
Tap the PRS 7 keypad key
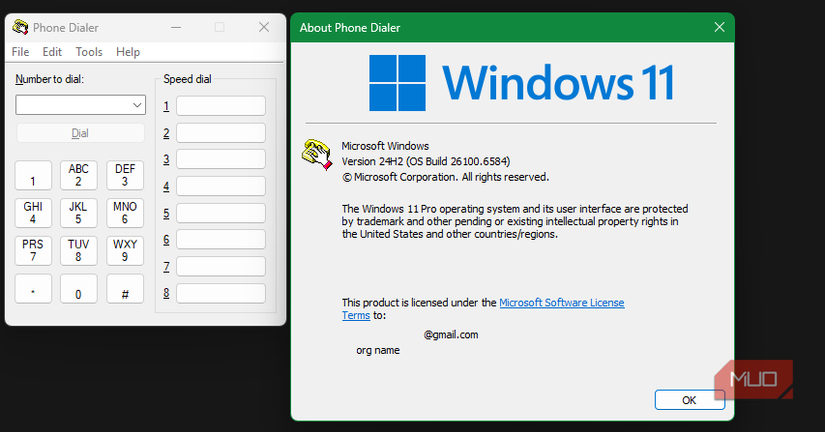[x=33, y=250]
